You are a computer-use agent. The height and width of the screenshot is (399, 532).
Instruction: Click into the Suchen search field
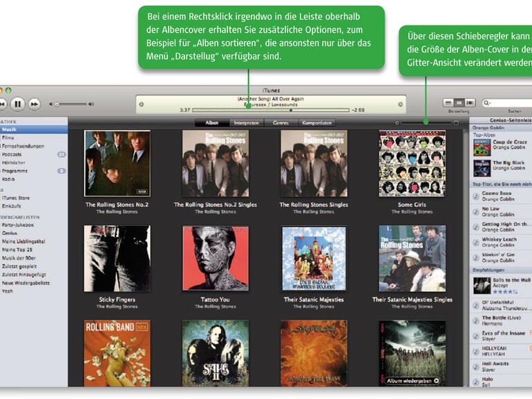[x=508, y=103]
